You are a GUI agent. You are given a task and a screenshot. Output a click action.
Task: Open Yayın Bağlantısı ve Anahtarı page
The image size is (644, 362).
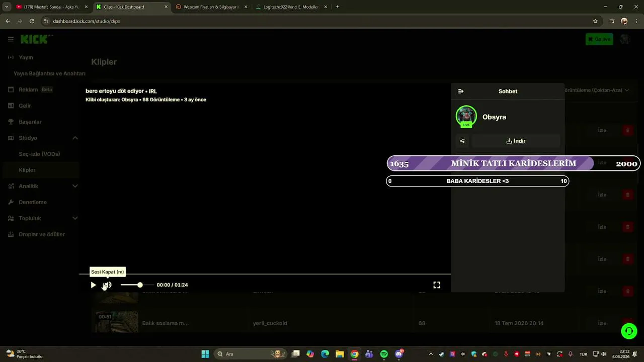(49, 73)
